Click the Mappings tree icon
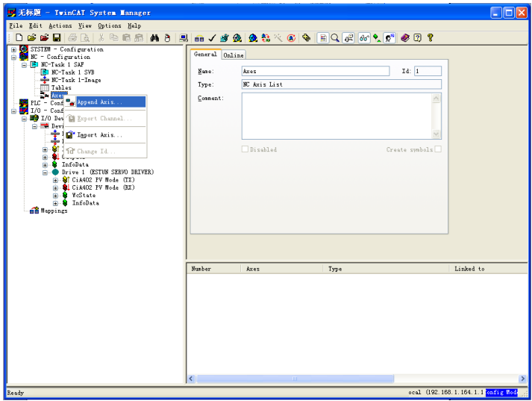 [x=34, y=211]
